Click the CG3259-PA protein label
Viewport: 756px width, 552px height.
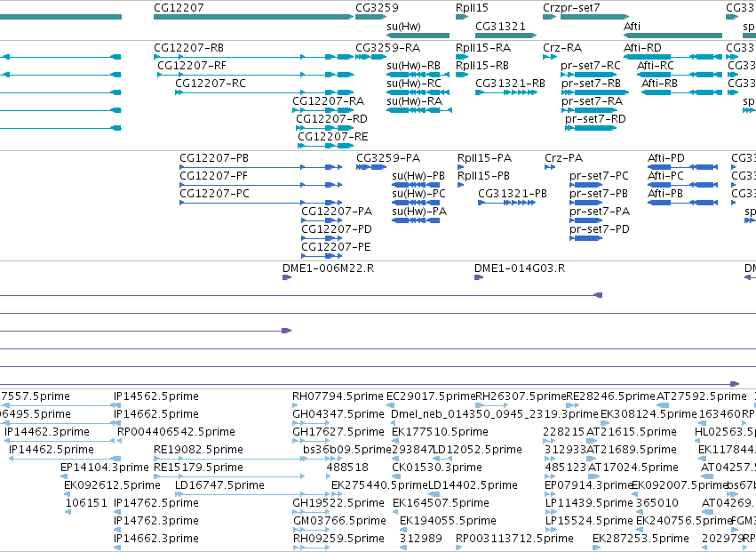[x=388, y=158]
